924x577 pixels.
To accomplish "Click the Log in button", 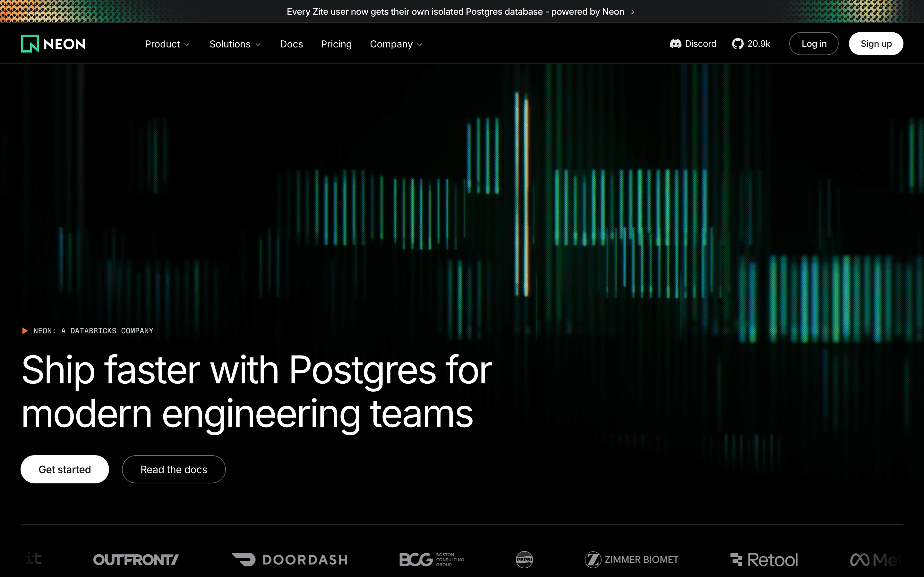I will [814, 44].
